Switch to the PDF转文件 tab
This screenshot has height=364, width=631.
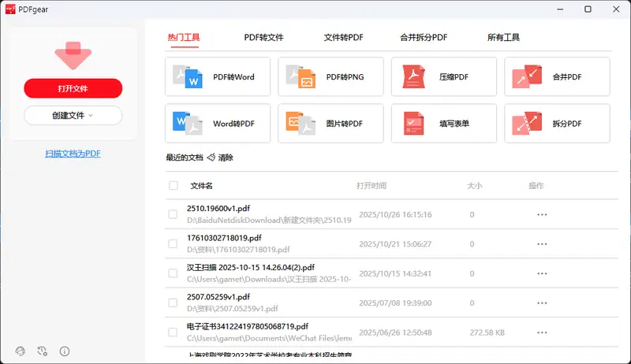pos(263,37)
